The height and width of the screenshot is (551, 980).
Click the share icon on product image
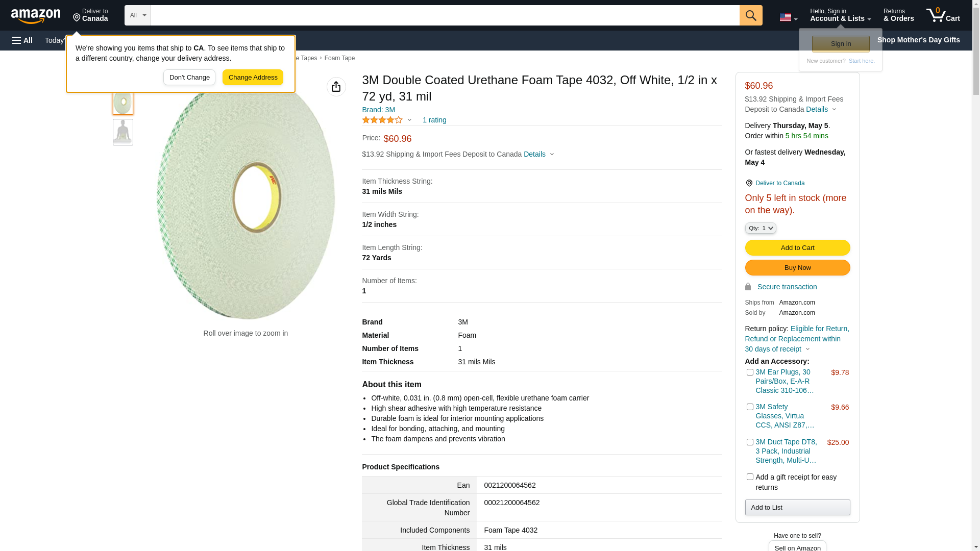point(336,87)
